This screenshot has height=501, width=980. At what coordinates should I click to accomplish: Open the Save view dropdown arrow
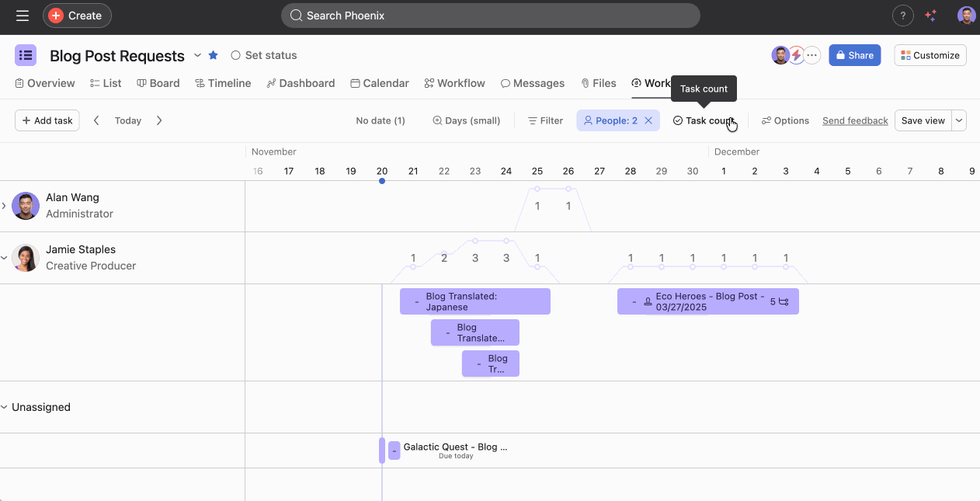[x=959, y=120]
